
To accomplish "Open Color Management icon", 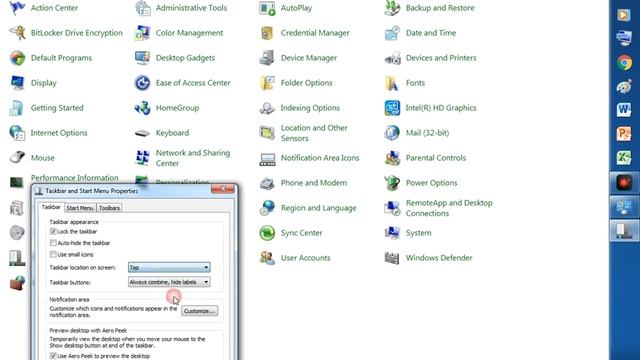I will click(x=142, y=33).
